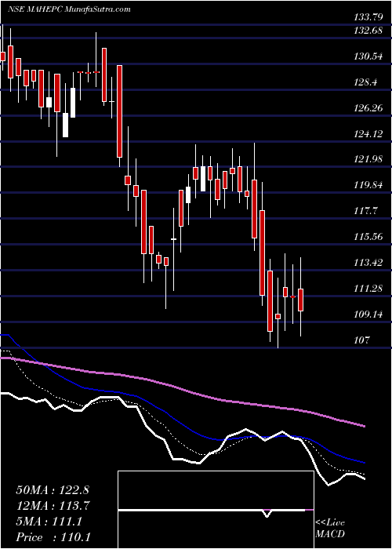
Task: Click the 111.28 price axis label
Action: pyautogui.click(x=368, y=289)
